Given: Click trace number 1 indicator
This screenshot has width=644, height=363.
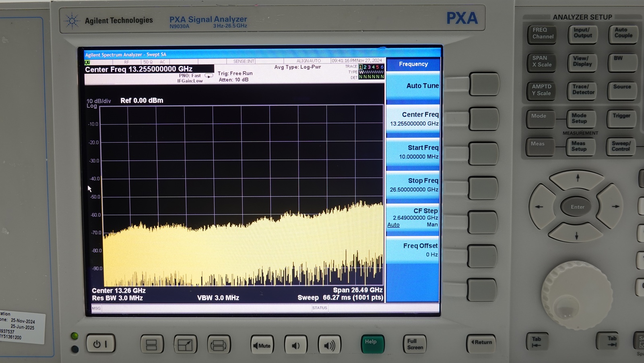Looking at the screenshot, I should click(x=361, y=67).
